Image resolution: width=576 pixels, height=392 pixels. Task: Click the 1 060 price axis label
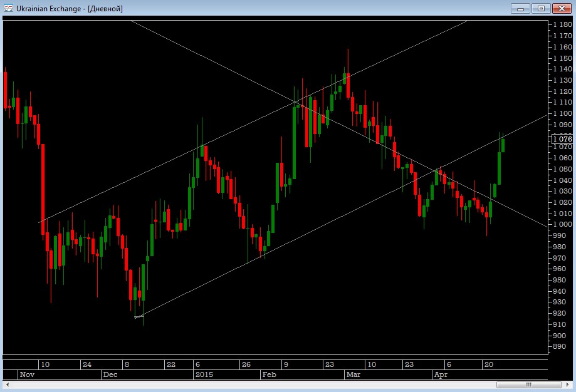[x=562, y=158]
